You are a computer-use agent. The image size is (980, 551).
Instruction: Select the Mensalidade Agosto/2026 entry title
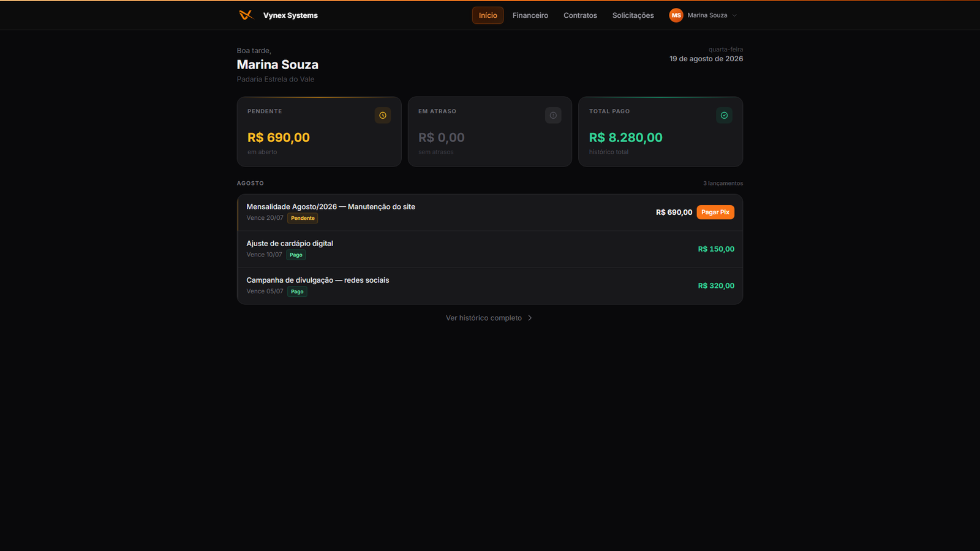331,207
